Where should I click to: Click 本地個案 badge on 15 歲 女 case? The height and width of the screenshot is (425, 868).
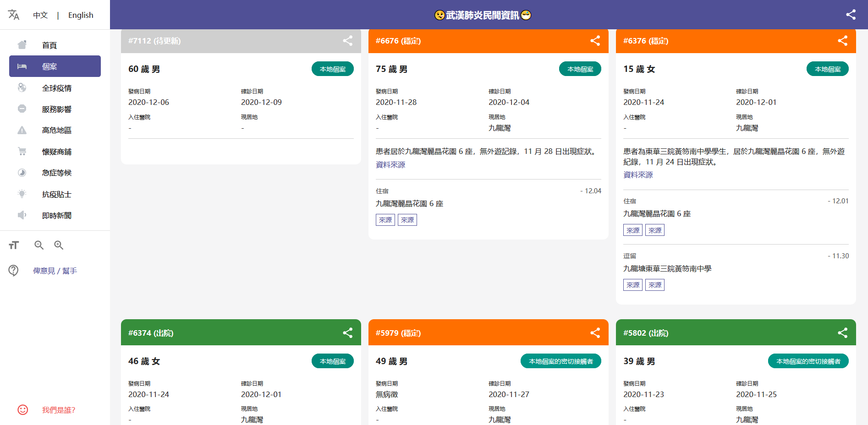tap(828, 69)
